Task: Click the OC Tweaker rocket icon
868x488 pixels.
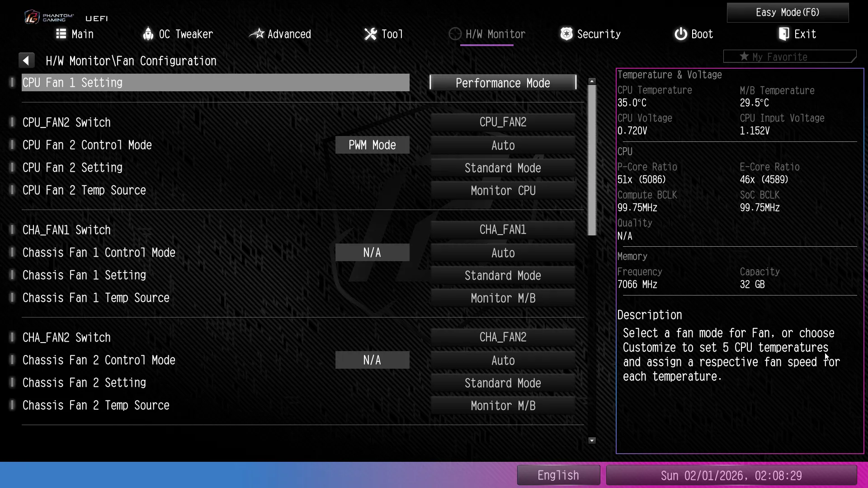Action: pyautogui.click(x=148, y=34)
